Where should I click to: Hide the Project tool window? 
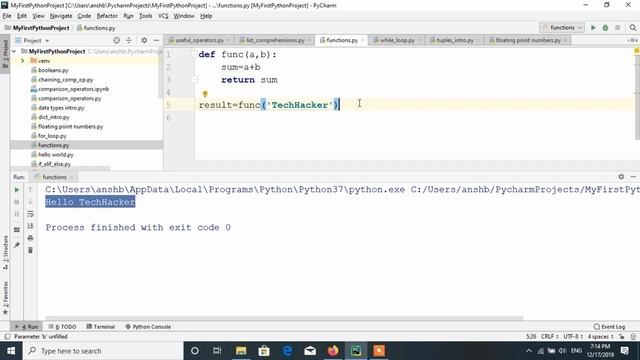[x=156, y=40]
